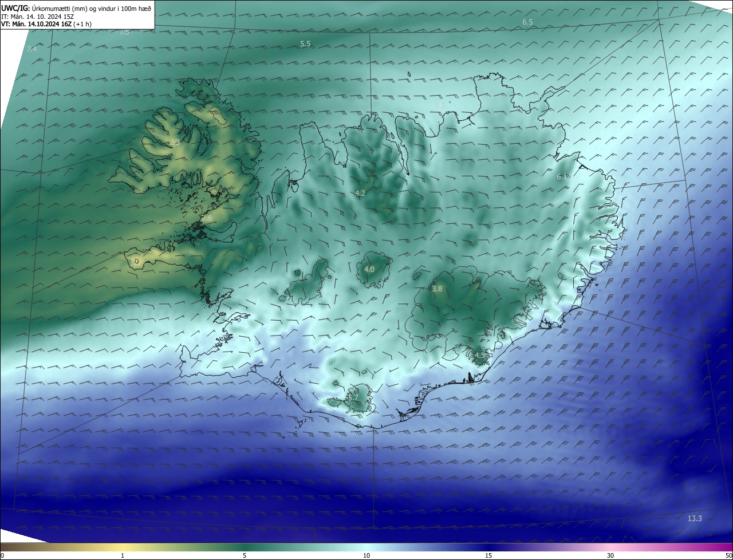
Task: Click the 3.8 value label on the map
Action: tap(437, 289)
